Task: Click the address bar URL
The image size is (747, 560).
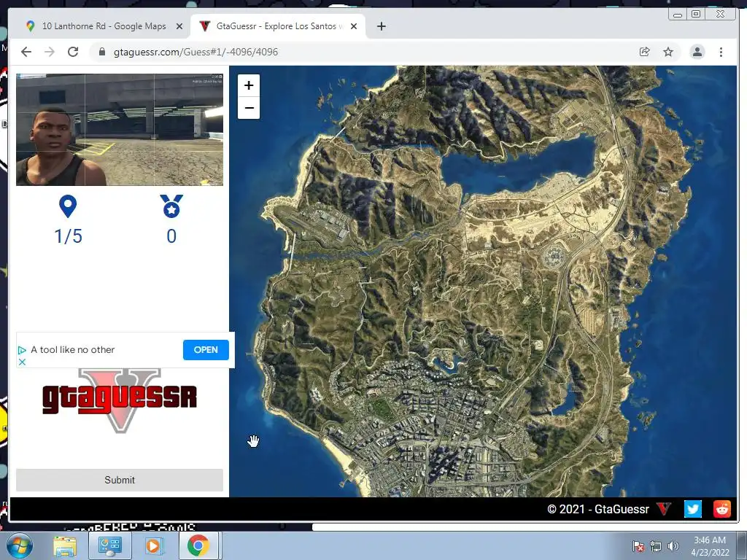Action: click(x=196, y=52)
